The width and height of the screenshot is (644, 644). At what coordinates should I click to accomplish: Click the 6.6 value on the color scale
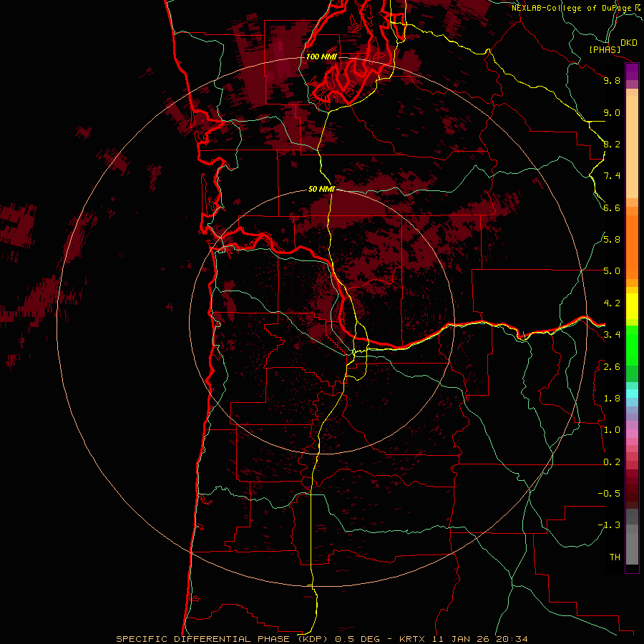tap(612, 208)
